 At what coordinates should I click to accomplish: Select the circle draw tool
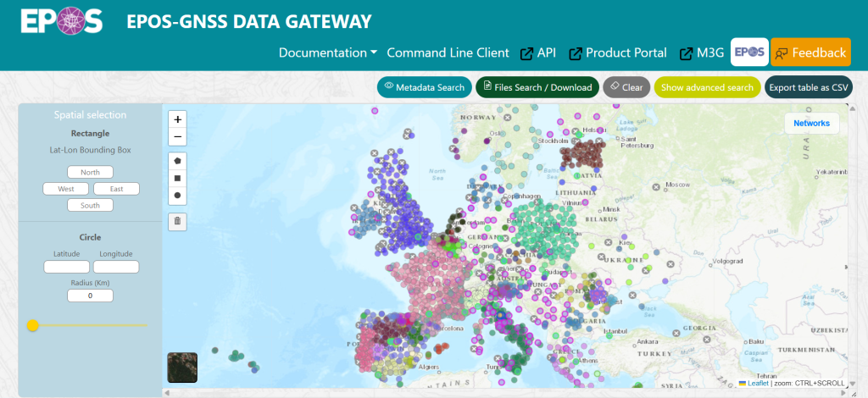click(x=177, y=196)
